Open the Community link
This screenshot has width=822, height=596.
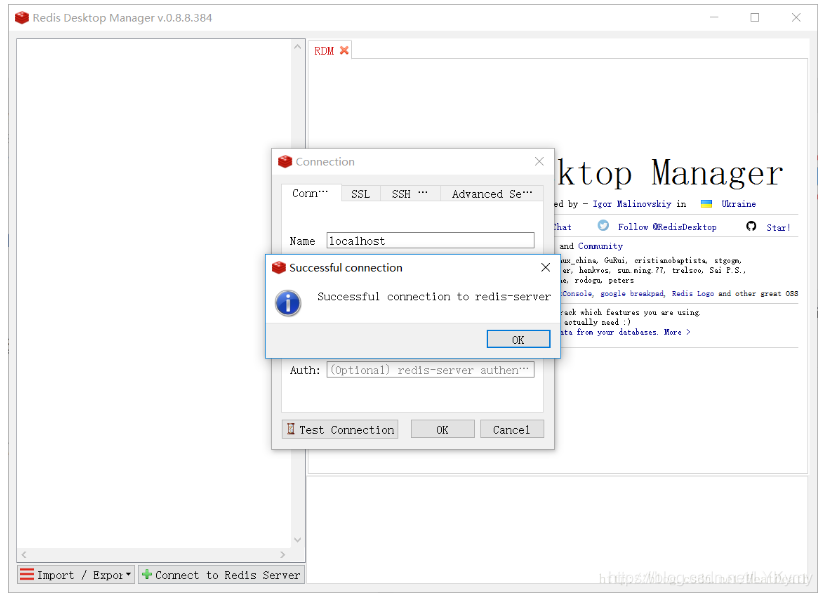click(600, 246)
